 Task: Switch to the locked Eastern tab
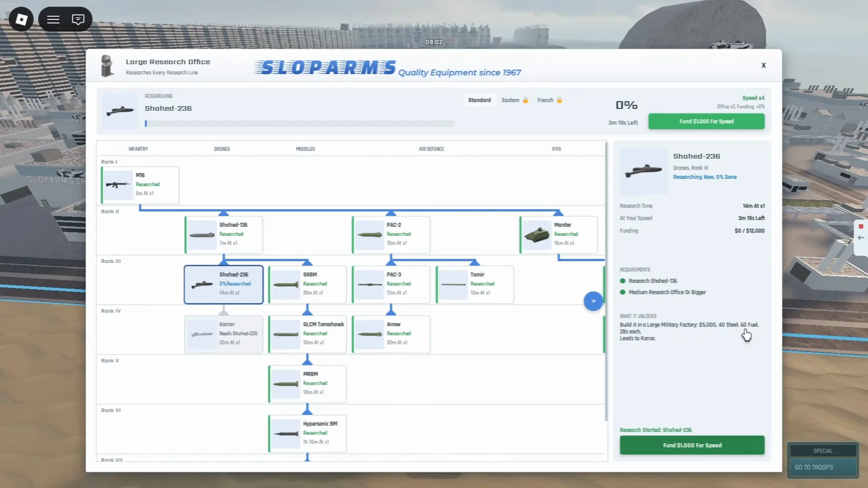click(x=515, y=100)
